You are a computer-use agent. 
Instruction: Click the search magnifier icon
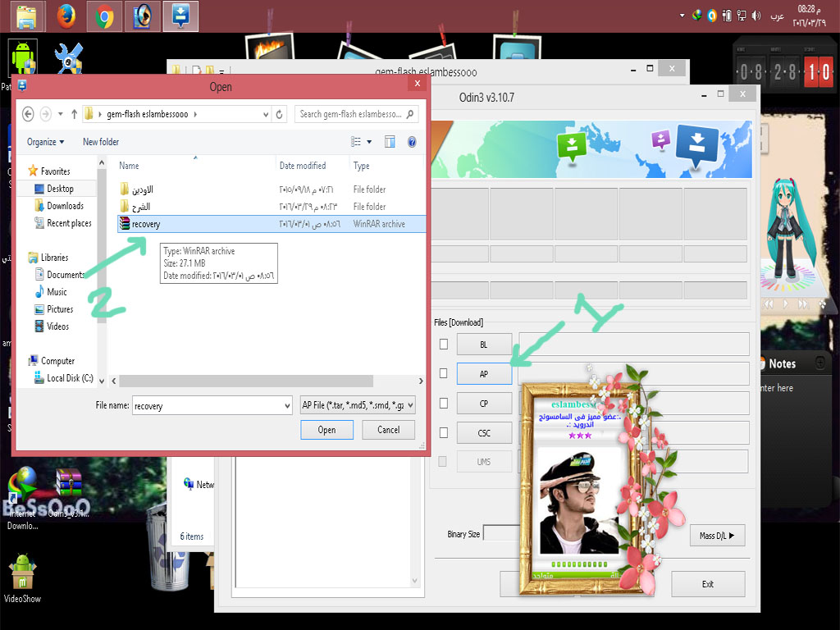(410, 114)
